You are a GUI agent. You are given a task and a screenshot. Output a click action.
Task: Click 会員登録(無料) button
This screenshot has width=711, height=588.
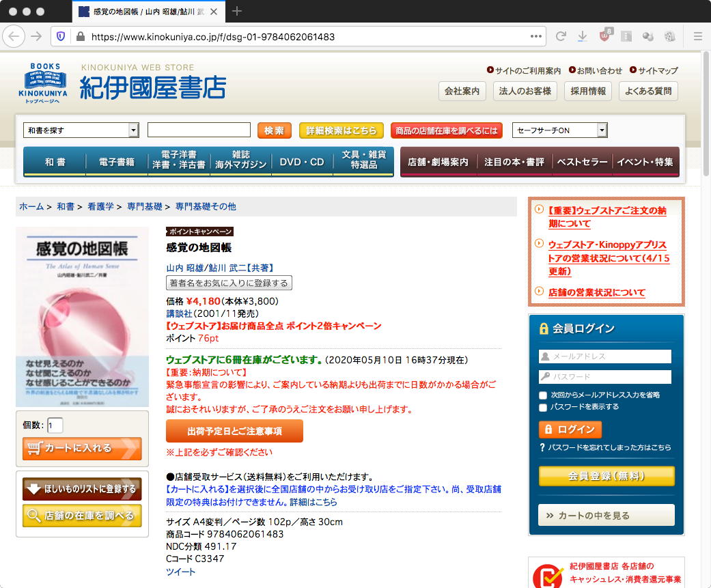tap(607, 476)
